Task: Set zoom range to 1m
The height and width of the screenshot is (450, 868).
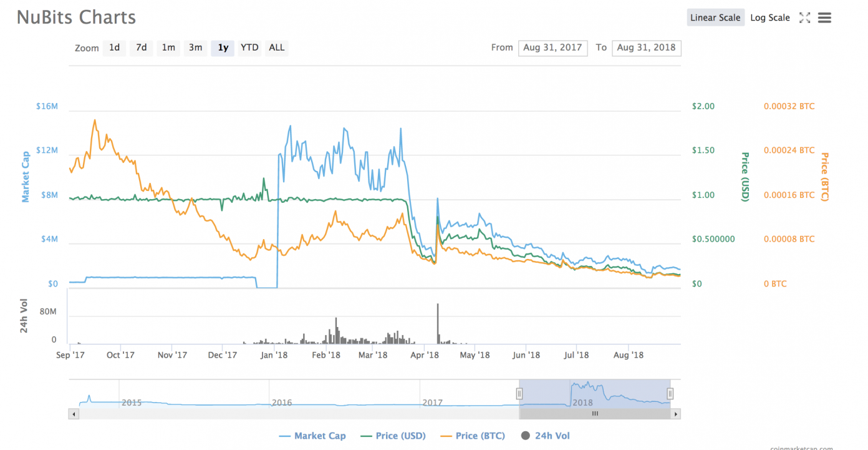Action: (168, 47)
